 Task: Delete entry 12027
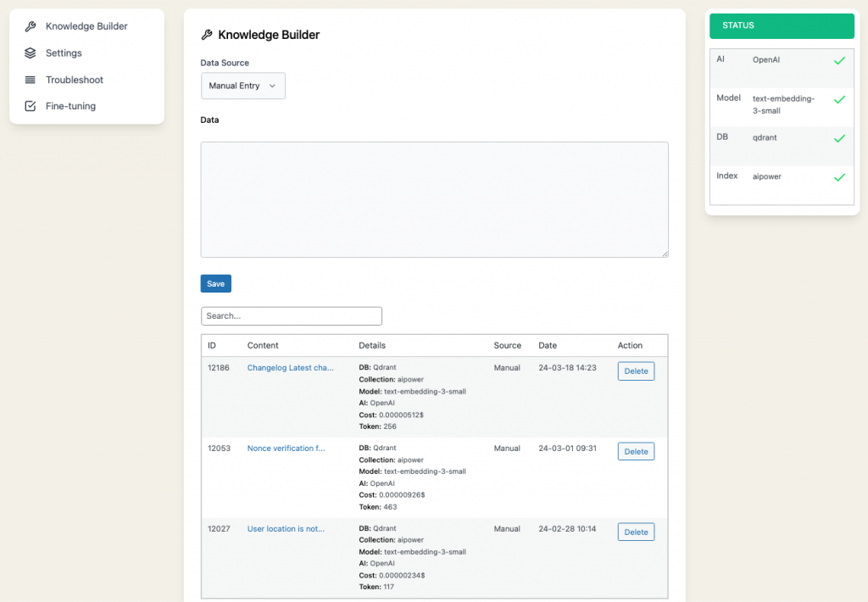coord(636,532)
